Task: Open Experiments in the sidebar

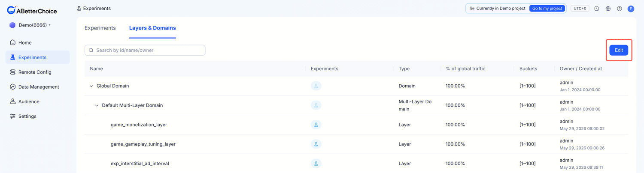Action: (x=37, y=57)
